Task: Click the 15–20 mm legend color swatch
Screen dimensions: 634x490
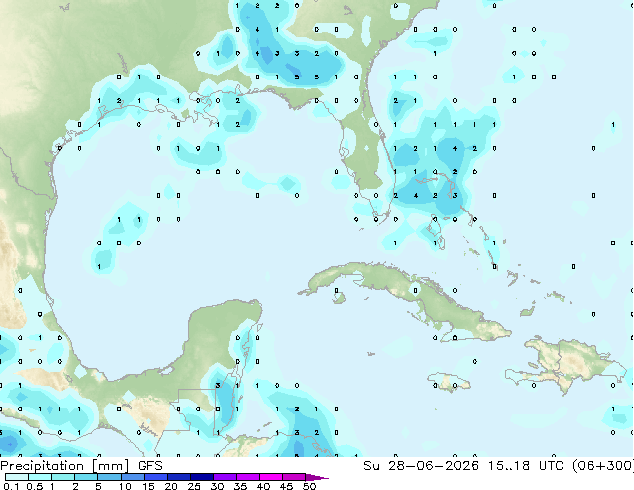Action: tap(156, 477)
